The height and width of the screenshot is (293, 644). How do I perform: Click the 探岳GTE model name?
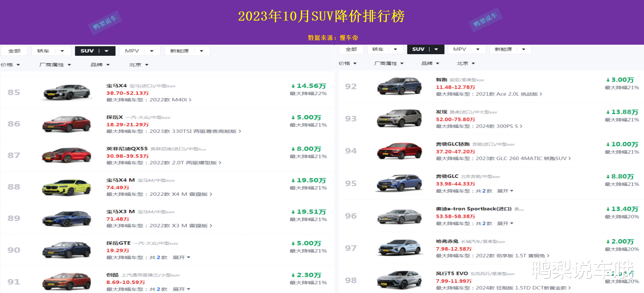click(119, 243)
